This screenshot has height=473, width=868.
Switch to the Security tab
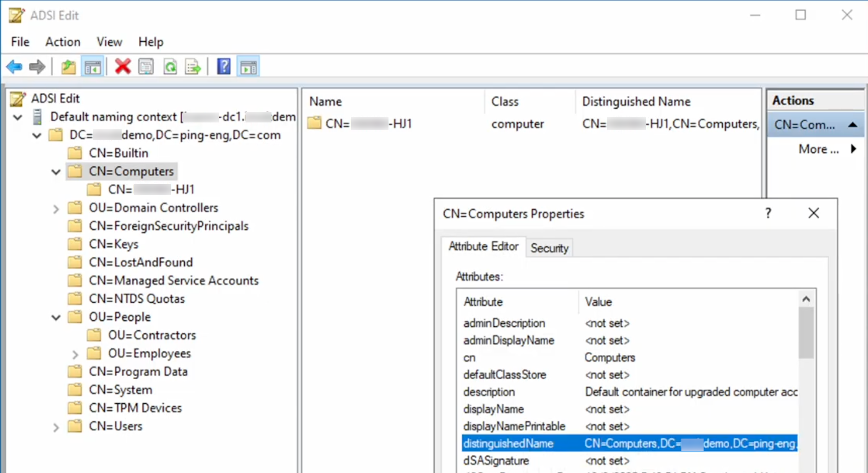pos(549,248)
